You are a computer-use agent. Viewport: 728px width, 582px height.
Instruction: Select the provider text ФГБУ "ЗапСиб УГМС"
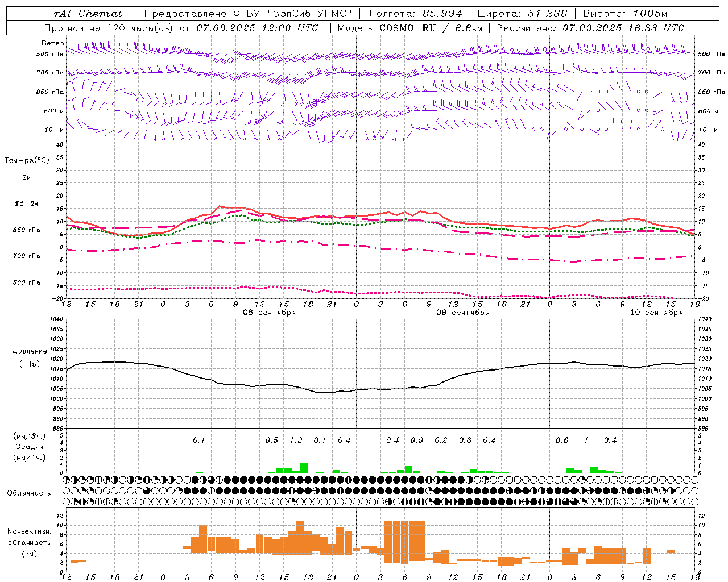(292, 14)
